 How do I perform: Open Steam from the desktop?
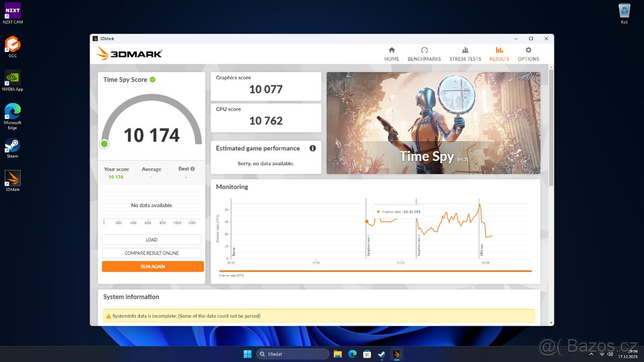pyautogui.click(x=12, y=145)
